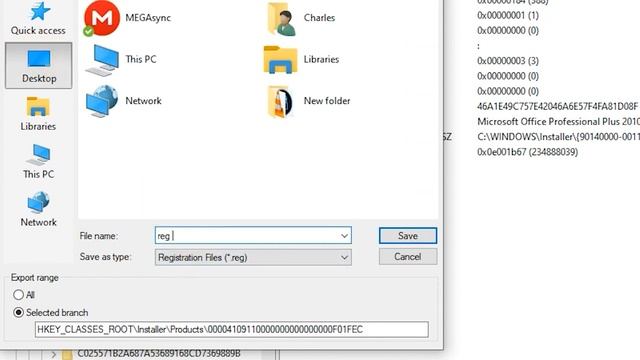
Task: Select the This PC item in file list
Action: (x=121, y=60)
